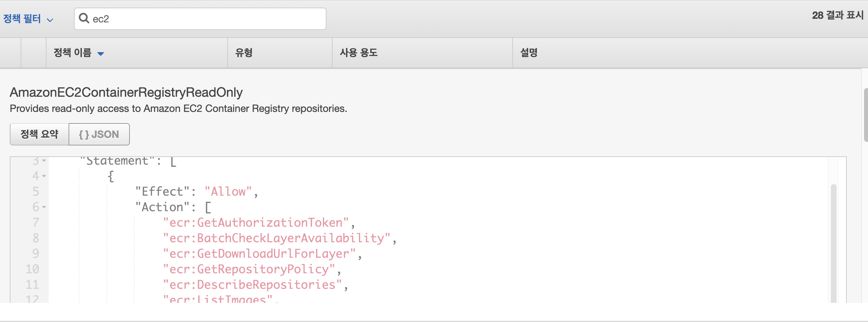Image resolution: width=868 pixels, height=322 pixels.
Task: Focus the ec2 search field
Action: [200, 19]
